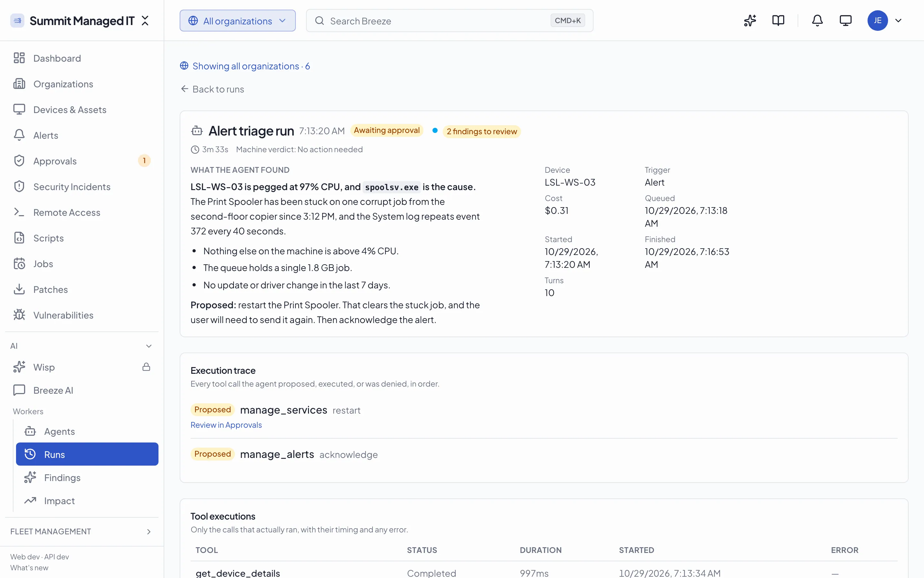Viewport: 924px width, 578px height.
Task: Select Runs under Workers
Action: tap(87, 454)
